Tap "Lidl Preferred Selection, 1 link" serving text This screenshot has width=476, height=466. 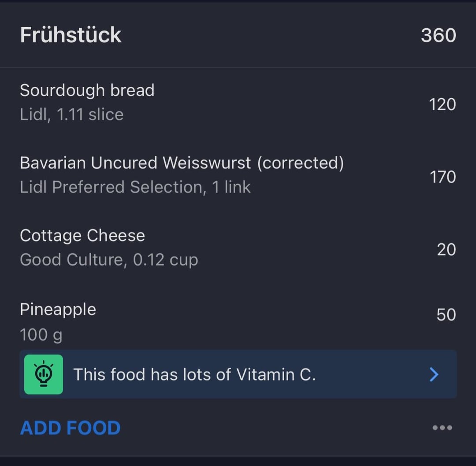pos(135,187)
